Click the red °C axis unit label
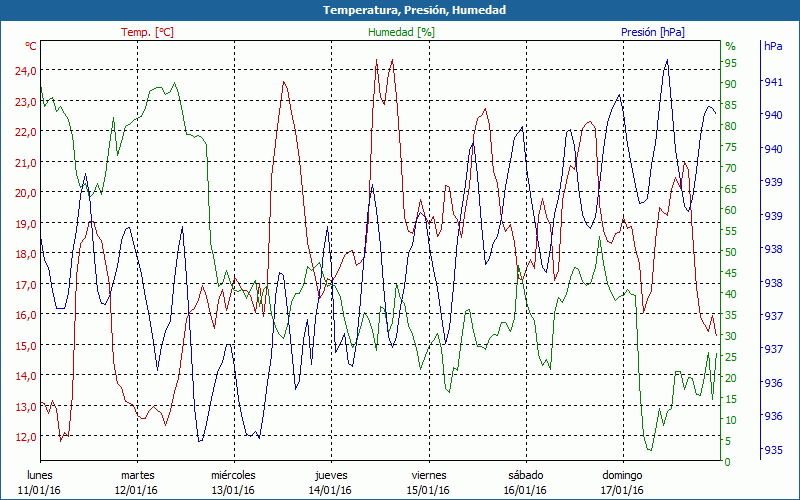800x500 pixels. [x=31, y=46]
